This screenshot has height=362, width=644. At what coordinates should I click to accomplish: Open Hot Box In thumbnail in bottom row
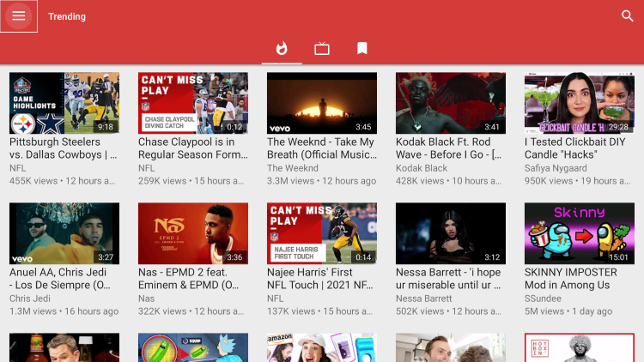click(580, 347)
